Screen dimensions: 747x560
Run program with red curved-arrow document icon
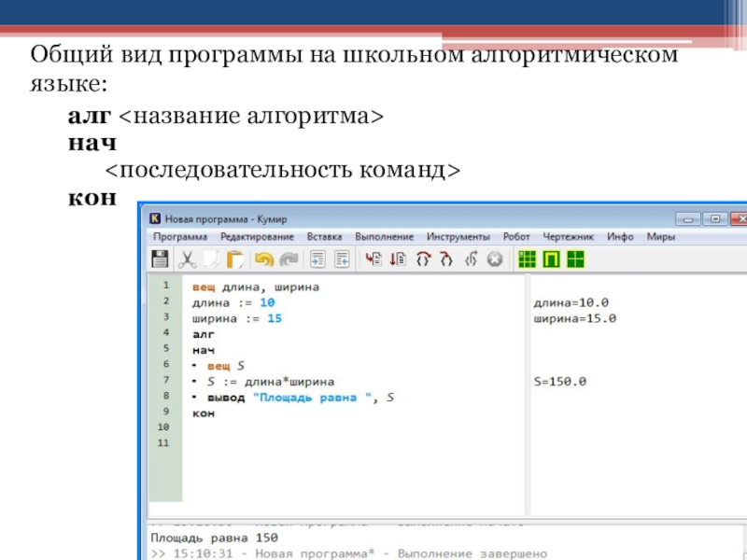[x=373, y=259]
